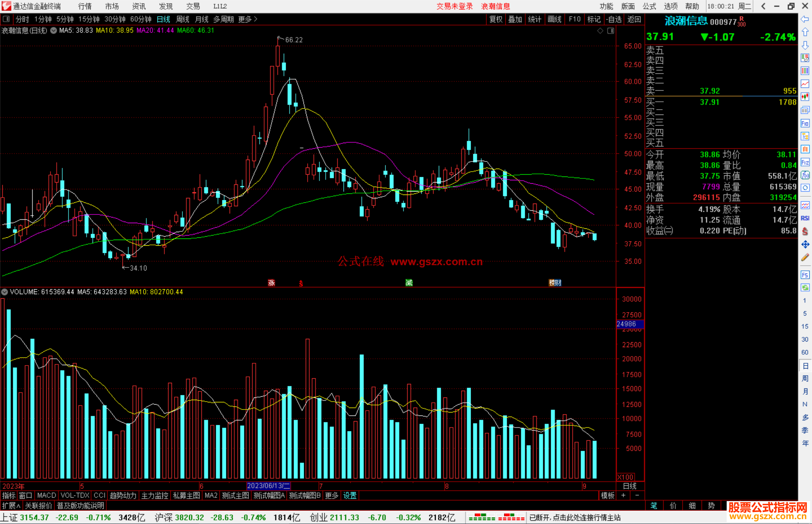The image size is (812, 524).
Task: Toggle the round button beside 浪潮信息(日线)
Action: tap(54, 30)
